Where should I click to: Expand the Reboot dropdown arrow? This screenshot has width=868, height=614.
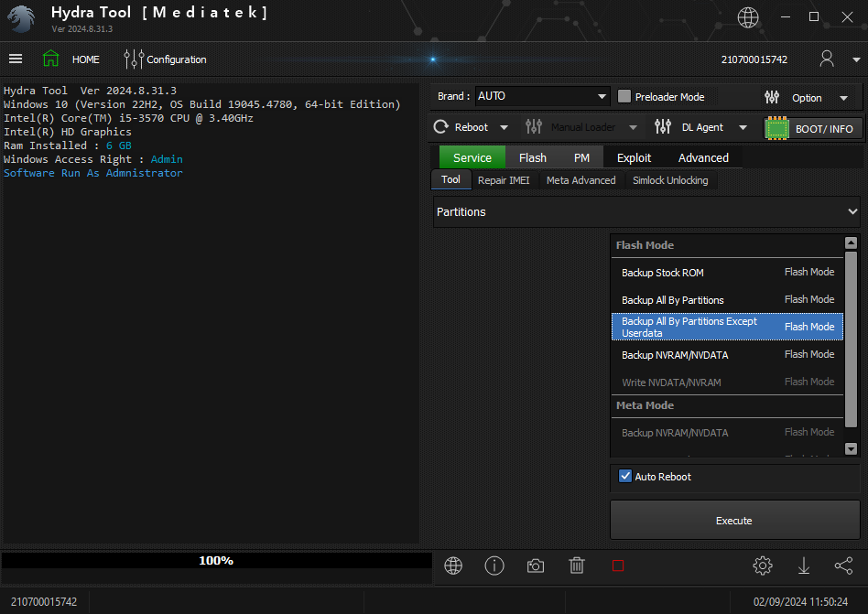[504, 128]
